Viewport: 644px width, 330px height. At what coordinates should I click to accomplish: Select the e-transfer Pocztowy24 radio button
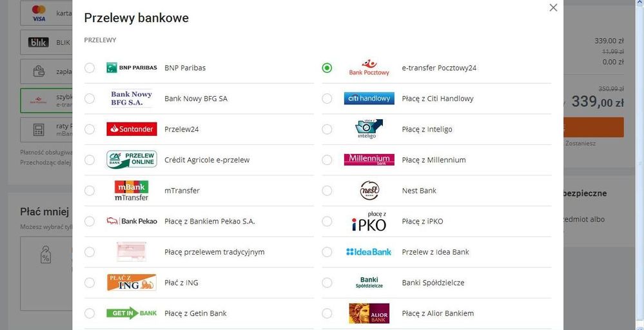pos(327,68)
